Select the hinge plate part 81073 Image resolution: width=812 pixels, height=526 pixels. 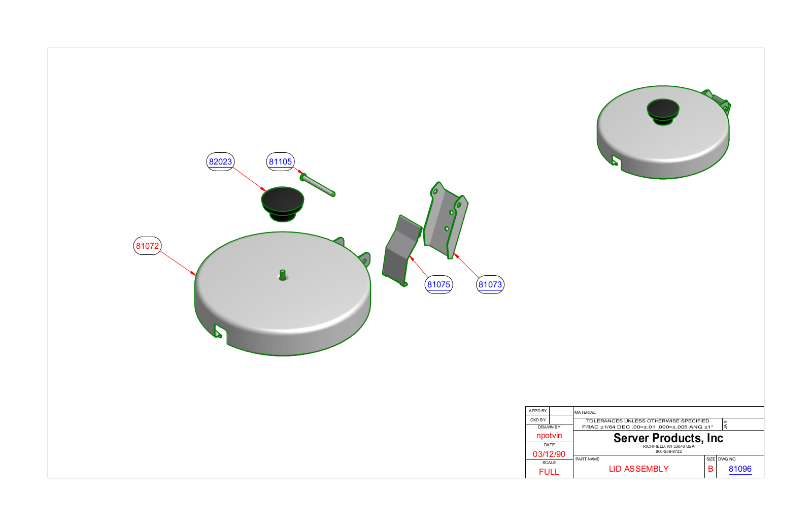pos(446,220)
